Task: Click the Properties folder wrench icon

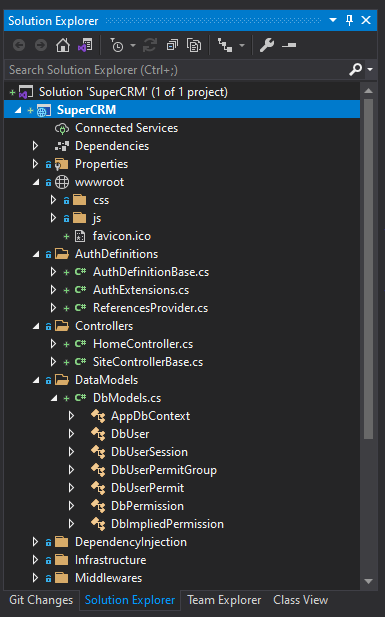Action: coord(61,164)
